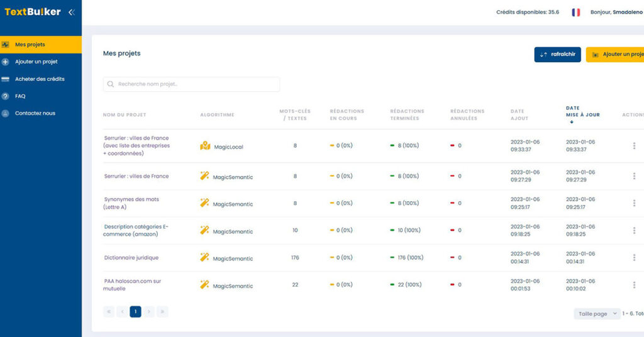Click the magnifier icon in search field
Screen dimensions: 644x337
pyautogui.click(x=111, y=84)
